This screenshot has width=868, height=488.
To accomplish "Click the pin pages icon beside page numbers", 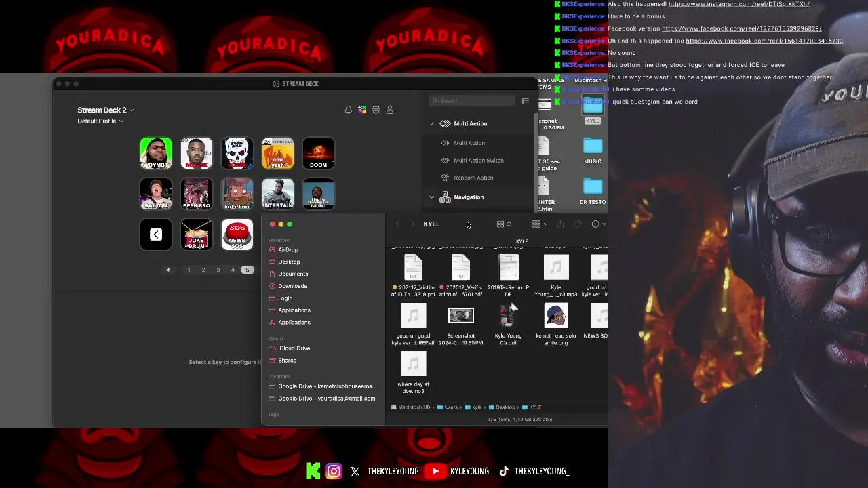I will coord(169,270).
